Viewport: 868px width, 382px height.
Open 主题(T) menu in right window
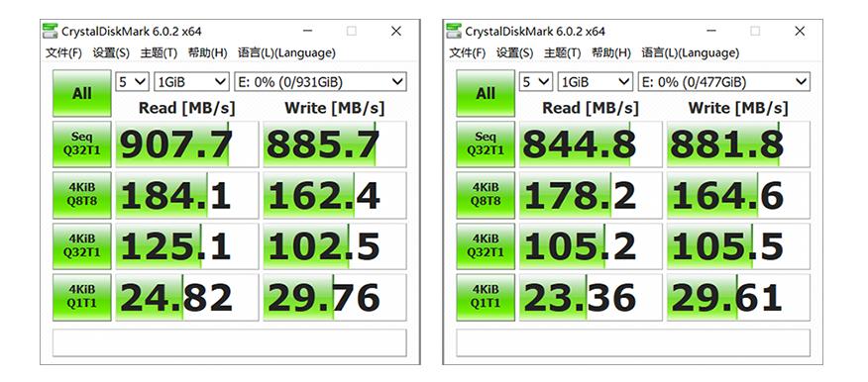point(562,53)
